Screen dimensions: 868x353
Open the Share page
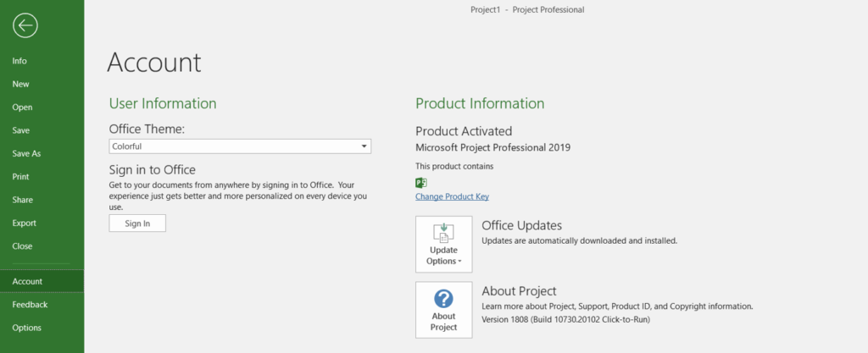point(22,200)
